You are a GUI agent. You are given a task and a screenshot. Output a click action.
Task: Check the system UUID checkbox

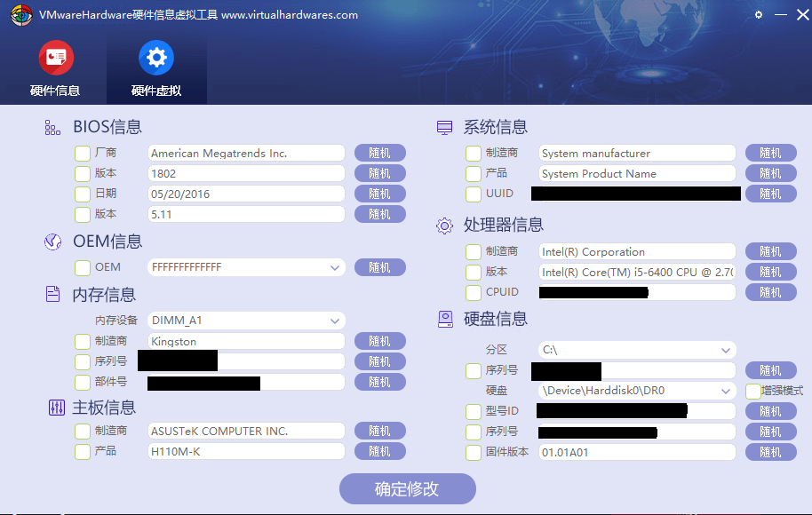474,194
